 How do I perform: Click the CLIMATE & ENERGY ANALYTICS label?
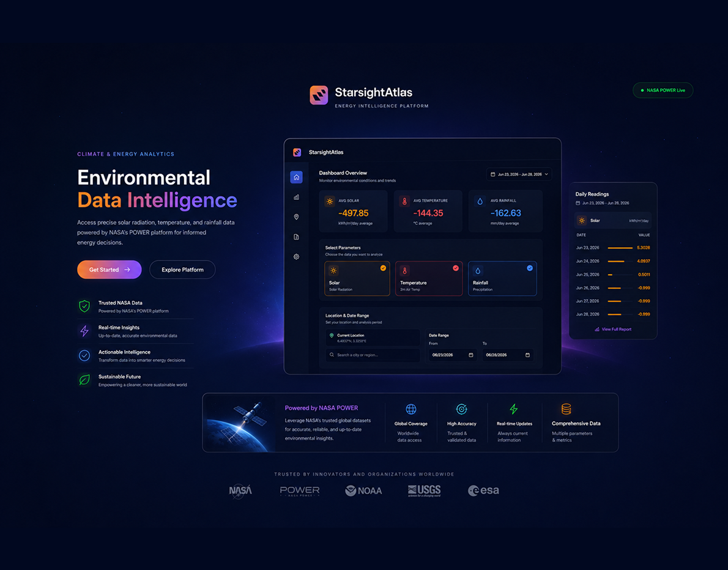pyautogui.click(x=126, y=154)
